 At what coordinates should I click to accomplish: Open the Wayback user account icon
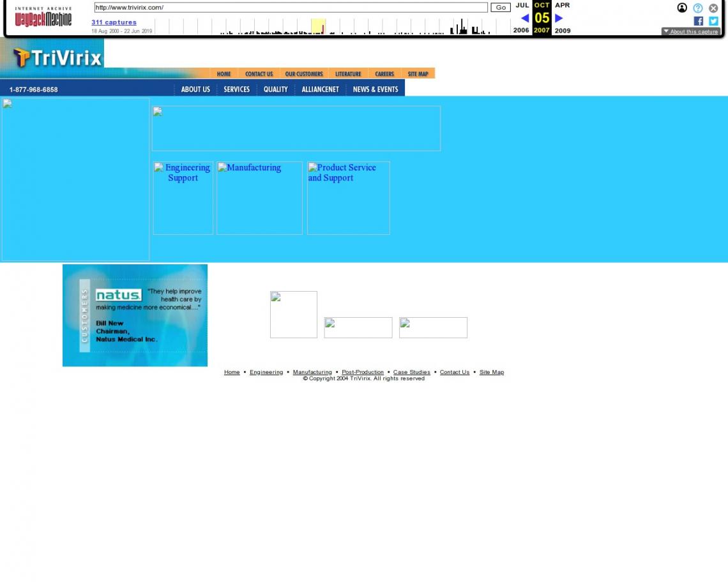click(682, 8)
